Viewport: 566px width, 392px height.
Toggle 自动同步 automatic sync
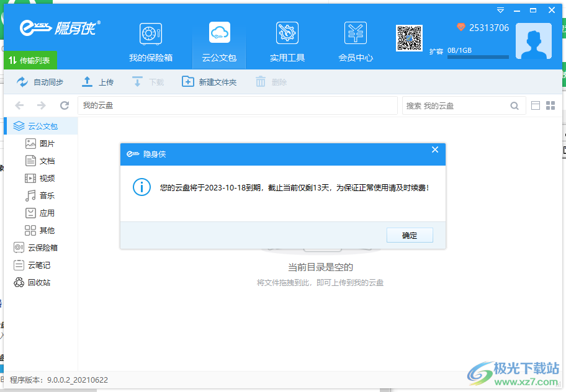(36, 81)
